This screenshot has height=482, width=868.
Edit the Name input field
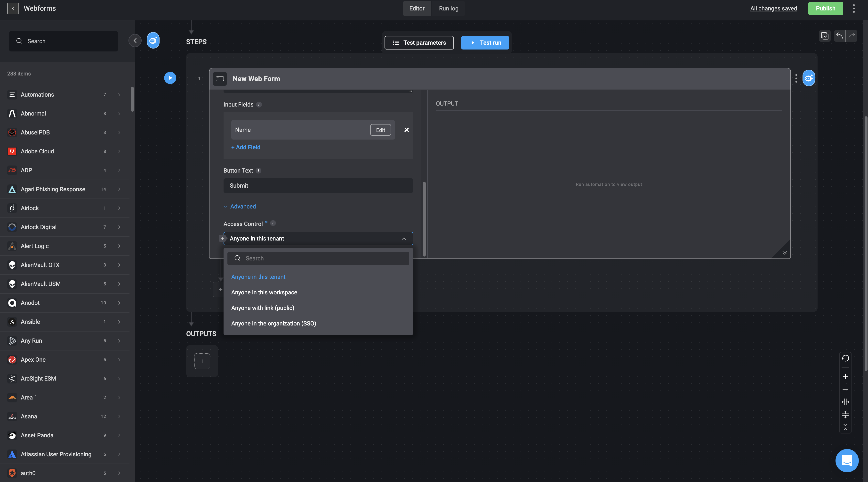tap(380, 130)
